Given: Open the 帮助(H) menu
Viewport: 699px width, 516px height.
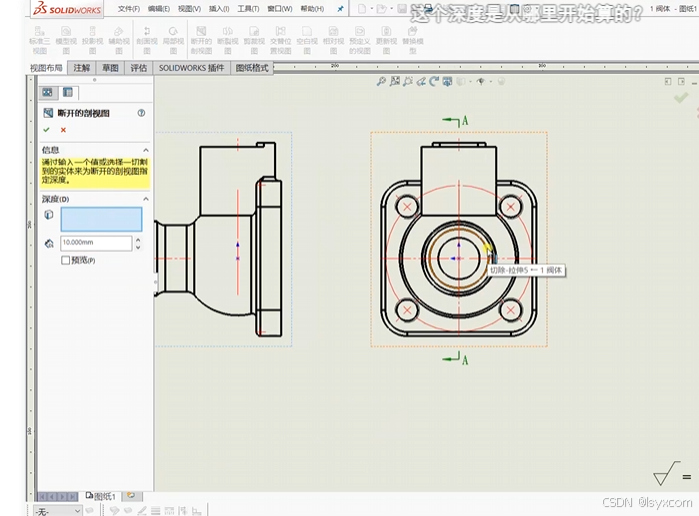Looking at the screenshot, I should coord(312,9).
